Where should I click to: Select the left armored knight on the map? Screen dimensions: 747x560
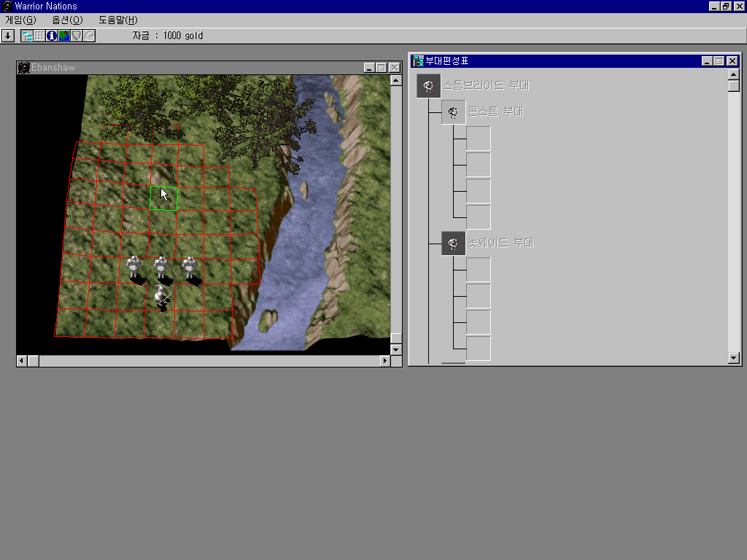click(x=134, y=268)
